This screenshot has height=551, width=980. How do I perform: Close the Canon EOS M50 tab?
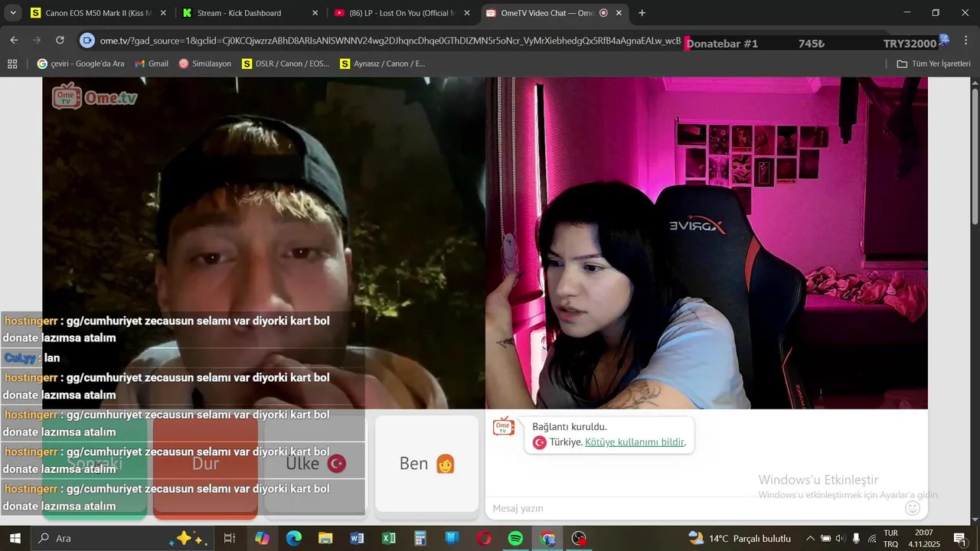[x=162, y=13]
